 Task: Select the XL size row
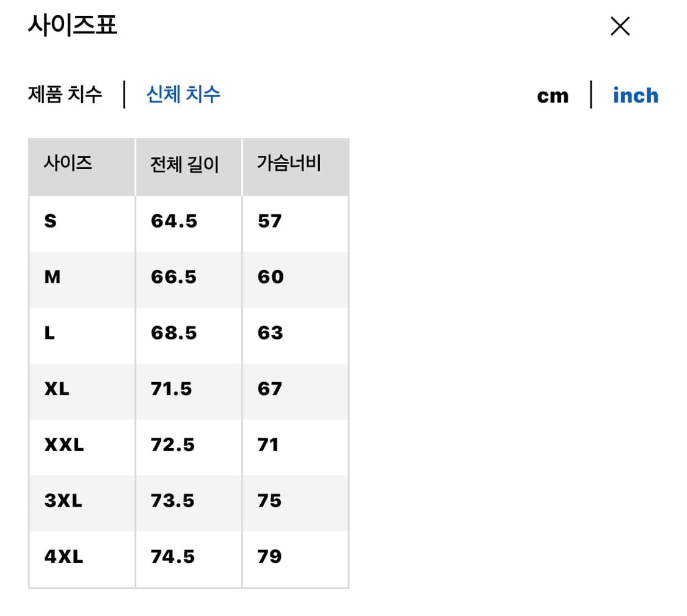click(x=57, y=389)
